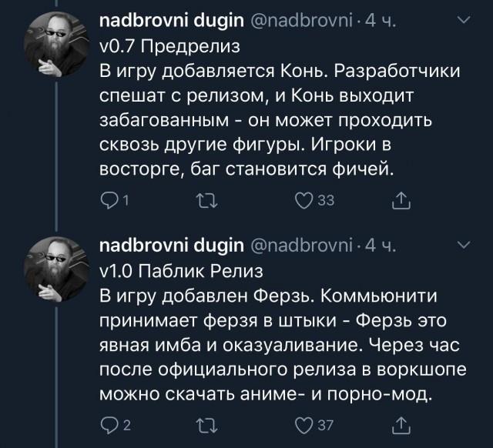This screenshot has width=493, height=448.
Task: Open more options for the first tweet
Action: coord(463,25)
